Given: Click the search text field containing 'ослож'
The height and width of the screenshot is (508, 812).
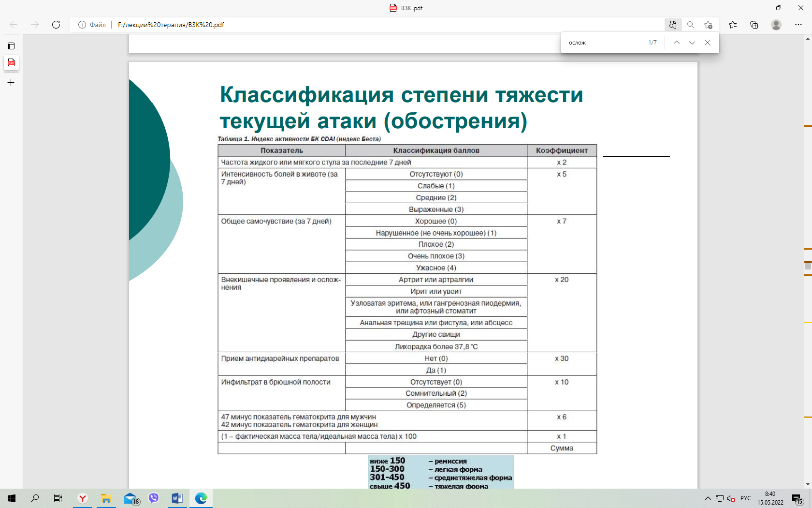Looking at the screenshot, I should coord(604,43).
